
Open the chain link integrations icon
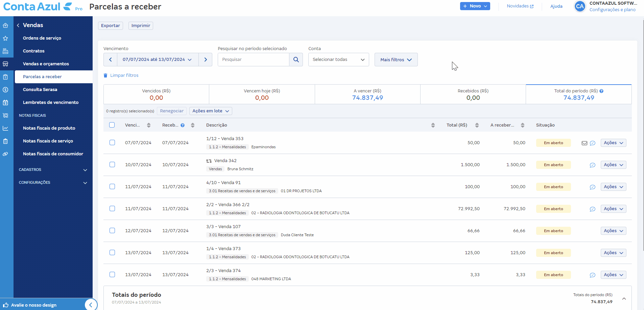[5, 154]
